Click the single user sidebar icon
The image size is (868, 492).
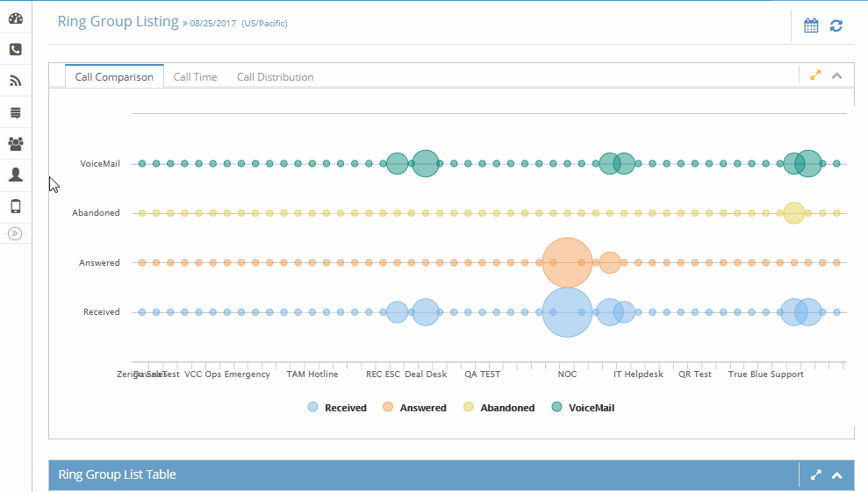(16, 175)
